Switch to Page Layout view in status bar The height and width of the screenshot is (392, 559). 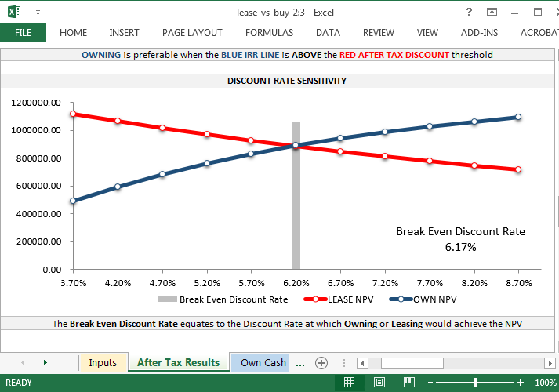click(x=379, y=383)
